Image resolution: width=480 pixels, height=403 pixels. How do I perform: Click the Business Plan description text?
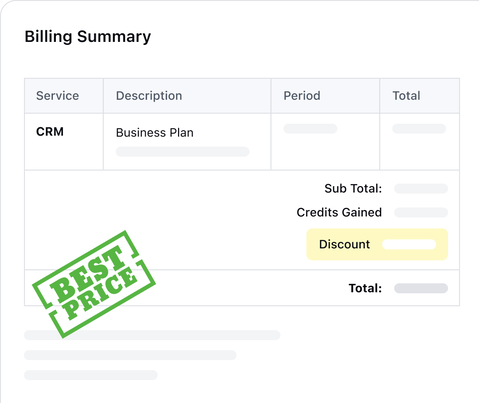pos(155,133)
